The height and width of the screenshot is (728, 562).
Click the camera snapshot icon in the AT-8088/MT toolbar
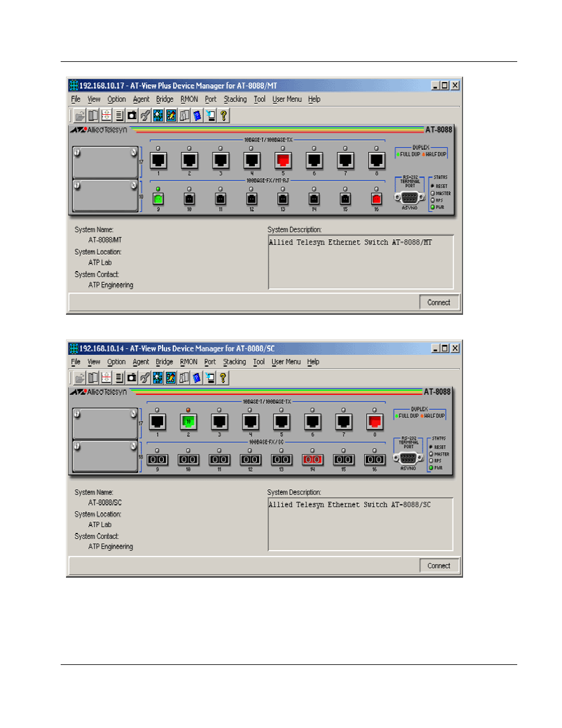click(132, 116)
